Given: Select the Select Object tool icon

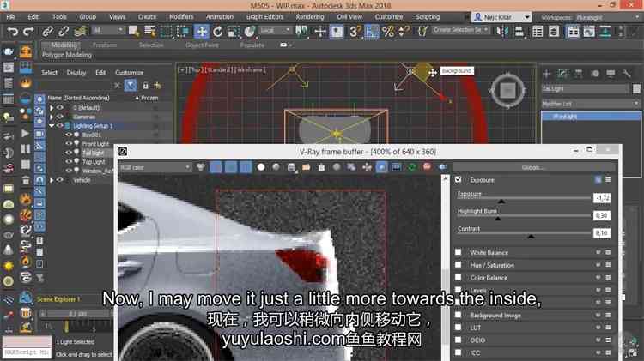Looking at the screenshot, I should pos(134,31).
